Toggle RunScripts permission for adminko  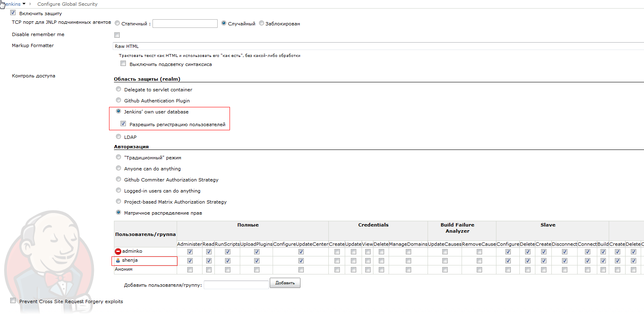(x=228, y=252)
